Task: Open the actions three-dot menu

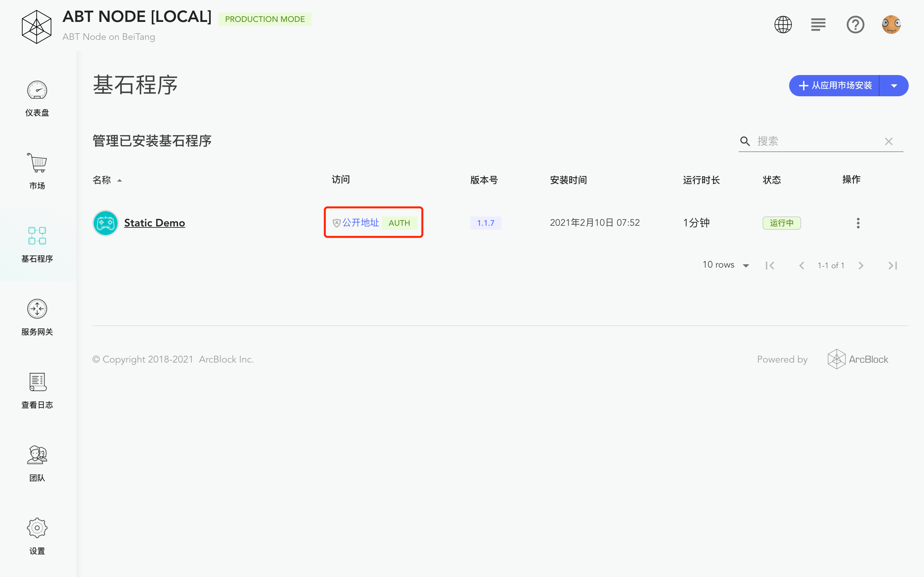Action: [x=858, y=223]
